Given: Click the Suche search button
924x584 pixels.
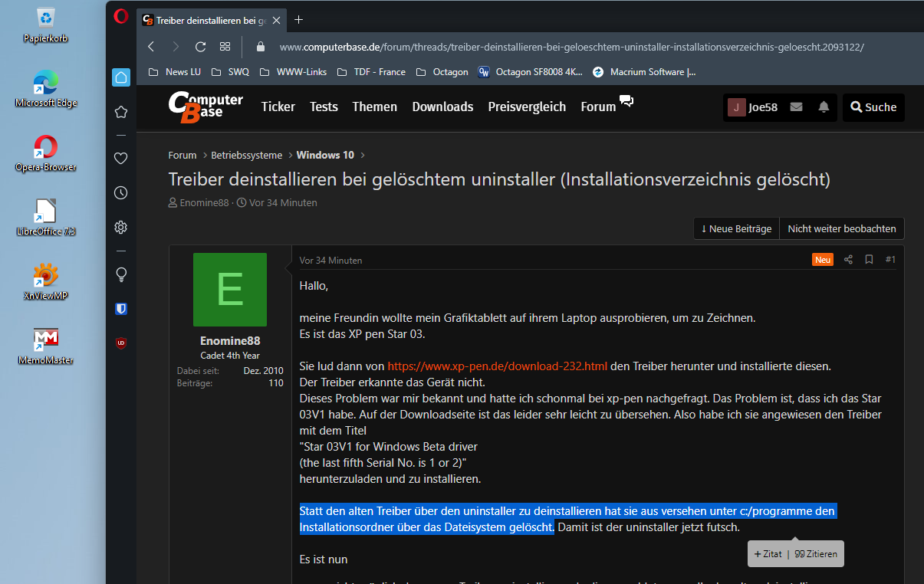Looking at the screenshot, I should 873,107.
